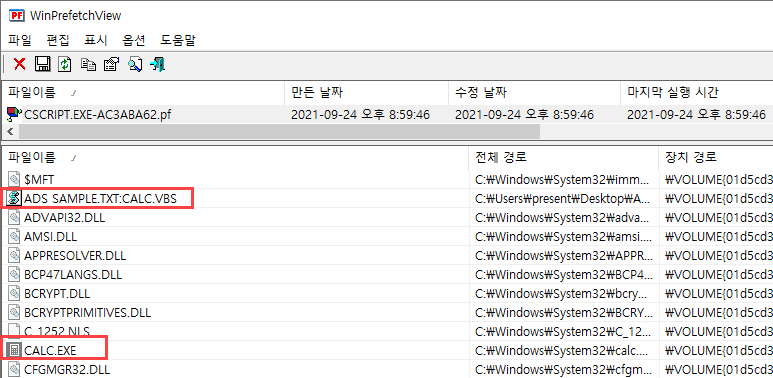Click the WinPrefetchView title bar app icon
The image size is (773, 378).
pyautogui.click(x=17, y=15)
